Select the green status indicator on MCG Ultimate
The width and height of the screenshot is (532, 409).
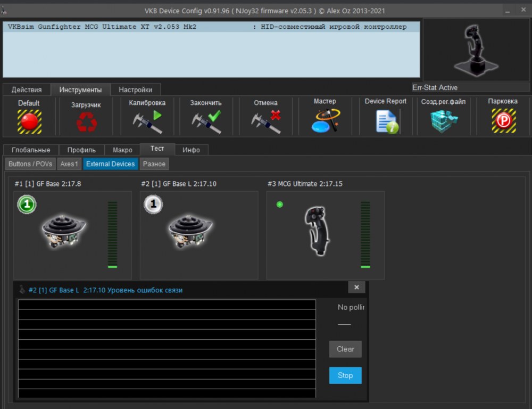280,204
